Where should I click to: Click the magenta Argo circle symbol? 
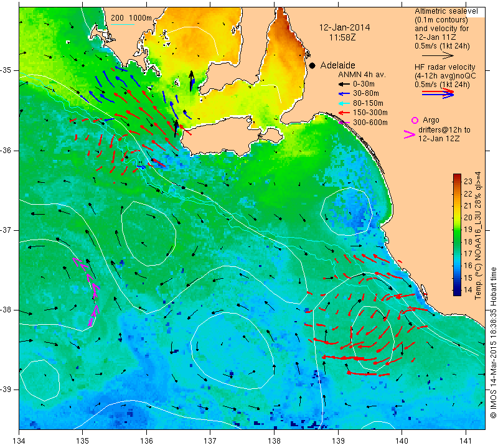click(x=415, y=120)
